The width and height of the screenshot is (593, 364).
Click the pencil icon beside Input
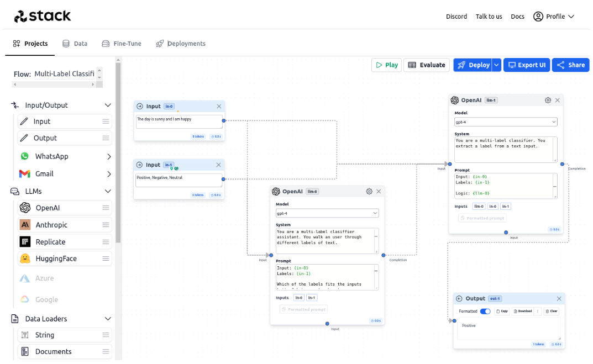[x=24, y=122]
